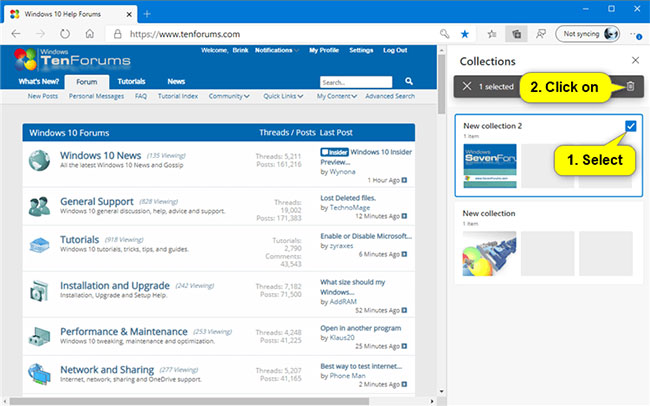This screenshot has width=650, height=406.
Task: Click the horizontal scrollbar at page bottom
Action: (189, 401)
